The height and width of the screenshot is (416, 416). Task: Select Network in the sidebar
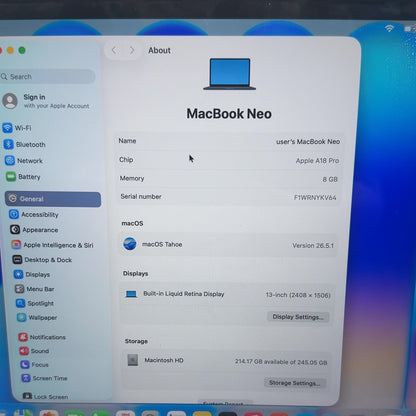(24, 161)
